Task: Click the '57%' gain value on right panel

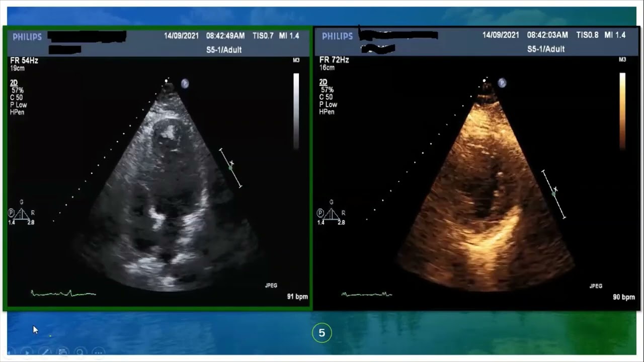Action: click(327, 89)
